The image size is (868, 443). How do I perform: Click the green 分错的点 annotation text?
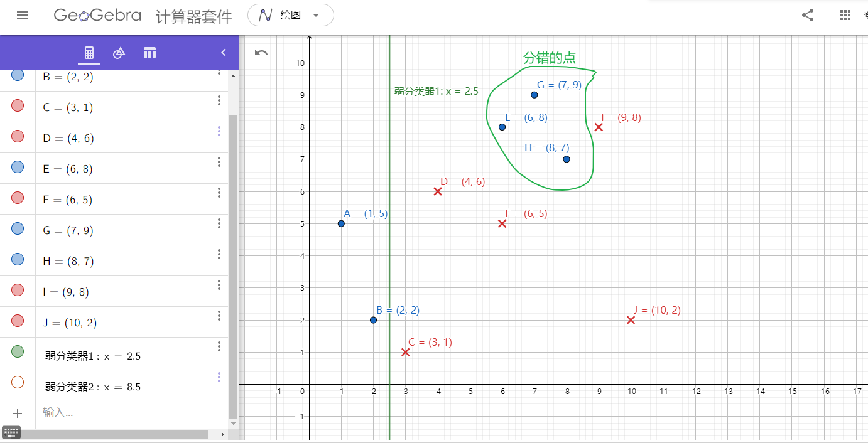pyautogui.click(x=549, y=58)
